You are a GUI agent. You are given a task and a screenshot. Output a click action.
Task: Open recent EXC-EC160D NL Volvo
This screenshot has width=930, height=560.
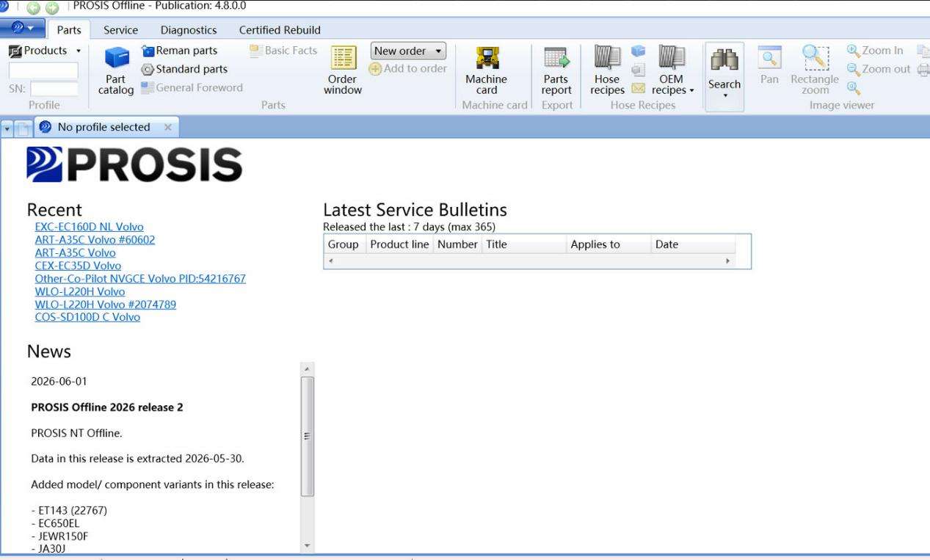click(x=90, y=227)
